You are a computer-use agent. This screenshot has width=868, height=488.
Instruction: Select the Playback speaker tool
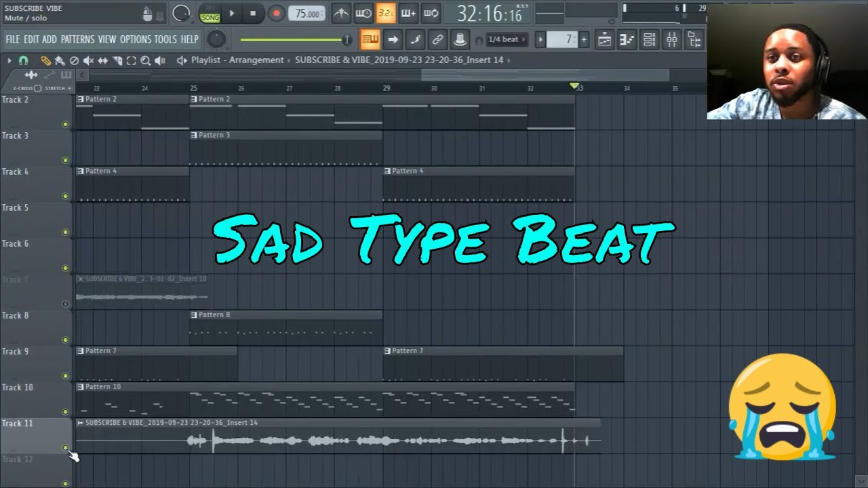point(160,60)
